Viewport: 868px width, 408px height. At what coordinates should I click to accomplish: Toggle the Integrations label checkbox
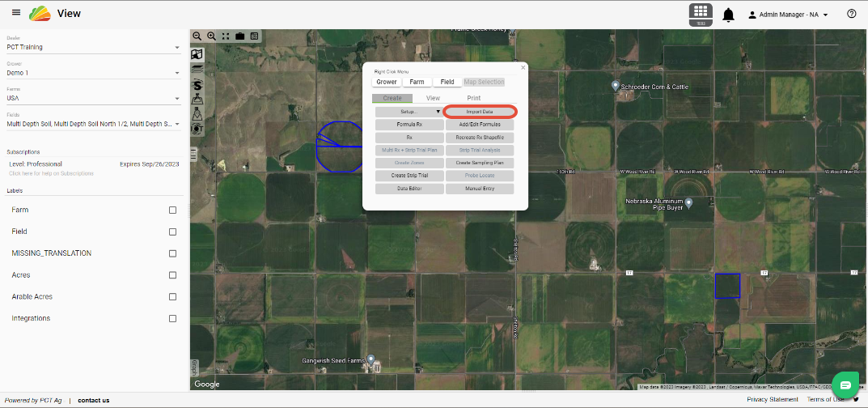coord(173,318)
